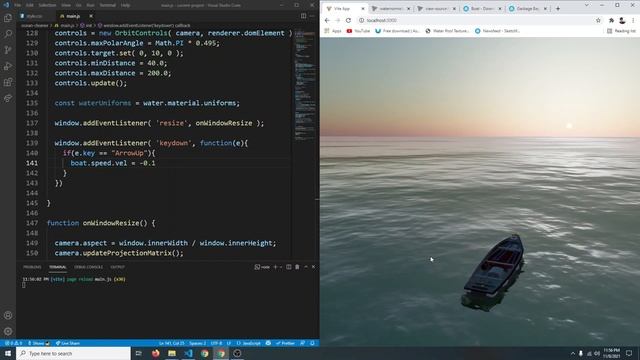This screenshot has height=360, width=640.
Task: Kill the terminal with the trash icon
Action: 297,267
